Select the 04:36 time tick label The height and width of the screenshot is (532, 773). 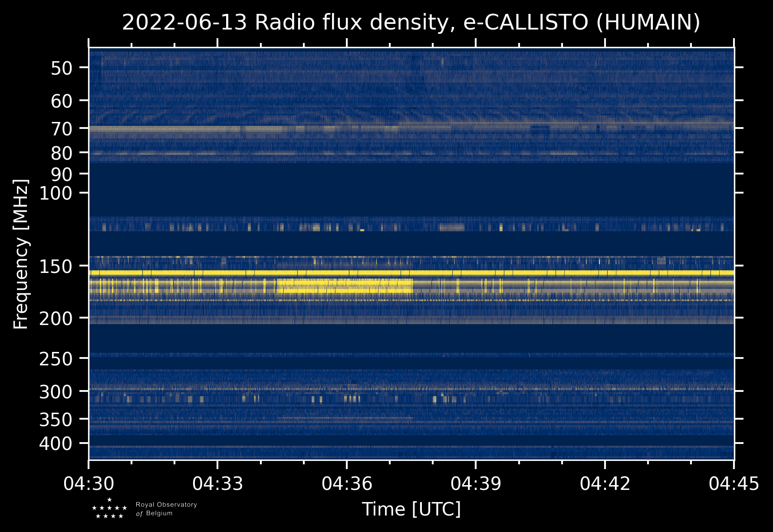(347, 483)
